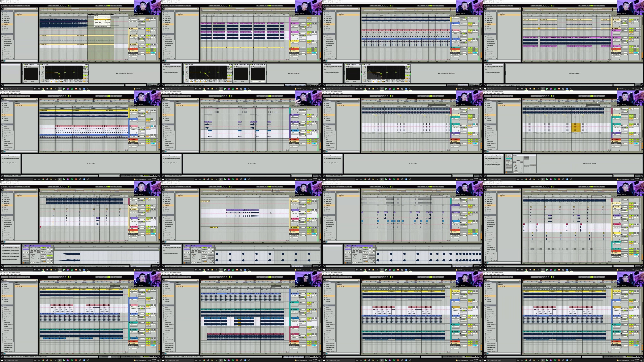
Task: Click the Build locator, third-row second frame
Action: (228, 197)
